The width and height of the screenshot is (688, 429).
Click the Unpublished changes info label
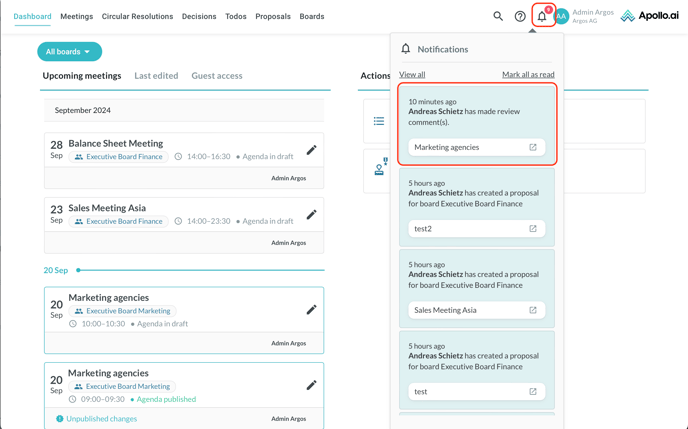click(101, 419)
